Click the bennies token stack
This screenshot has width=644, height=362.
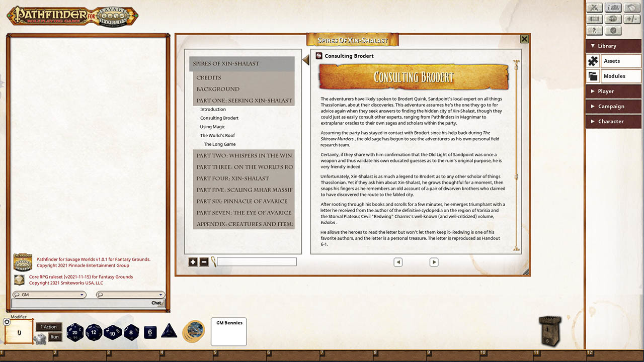click(x=194, y=331)
